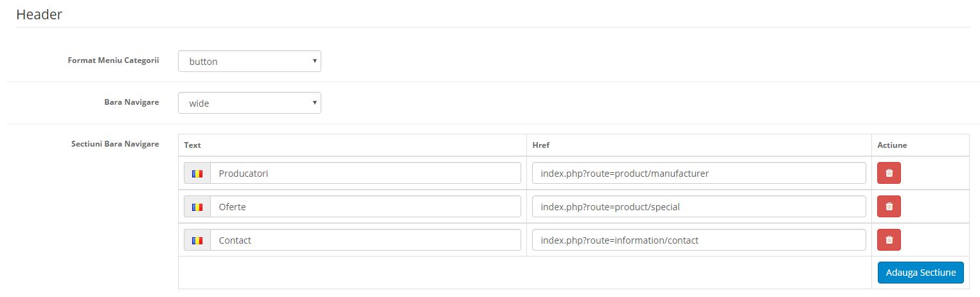The width and height of the screenshot is (980, 297).
Task: Click the flag icon beside Oferte
Action: (x=197, y=206)
